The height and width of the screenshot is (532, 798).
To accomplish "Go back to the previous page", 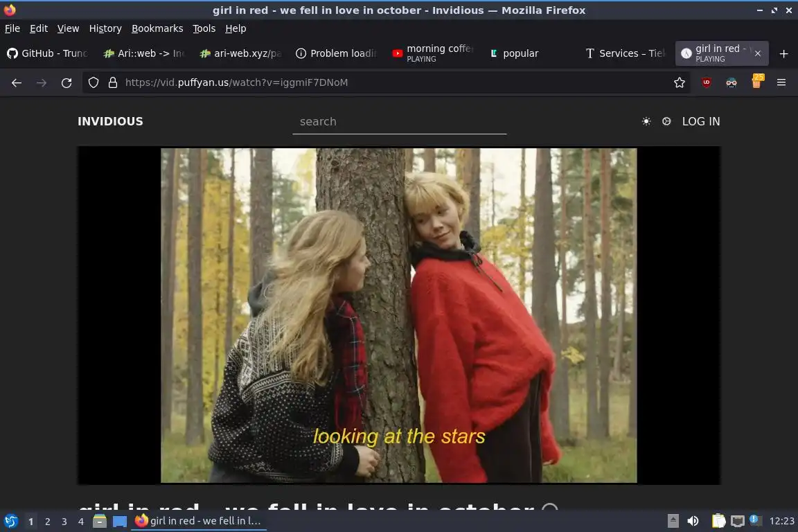I will click(x=17, y=82).
